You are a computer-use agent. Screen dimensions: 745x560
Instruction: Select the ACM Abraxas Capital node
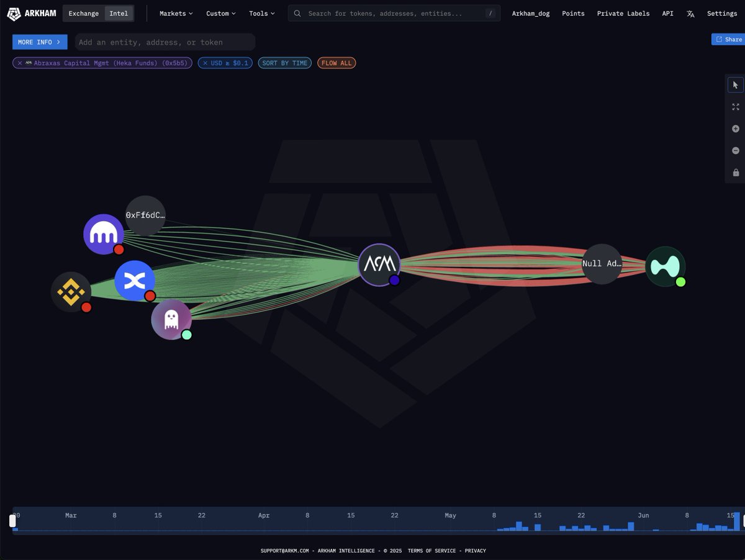click(x=379, y=265)
